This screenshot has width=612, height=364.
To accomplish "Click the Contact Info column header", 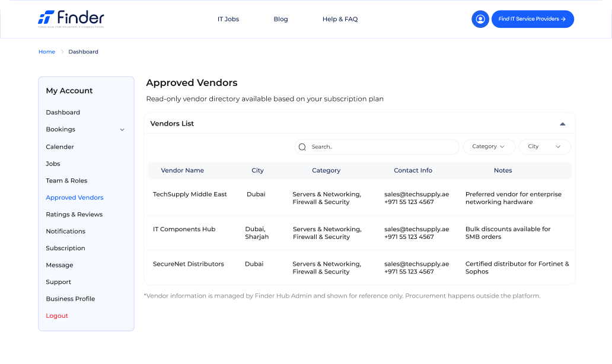I will 413,171.
